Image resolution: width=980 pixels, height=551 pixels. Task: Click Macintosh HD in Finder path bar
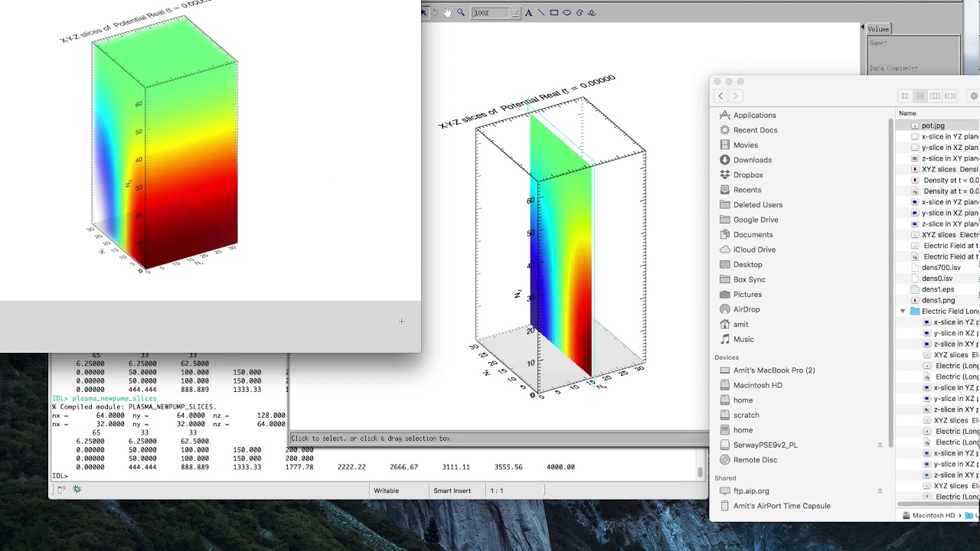pyautogui.click(x=929, y=516)
